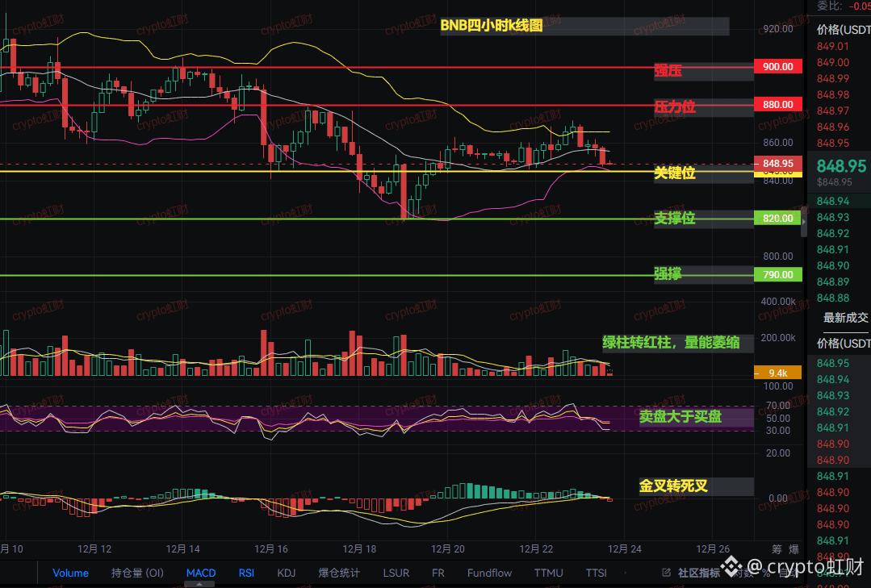Viewport: 871px width, 588px height.
Task: Enable the KDJ indicator
Action: (x=286, y=573)
